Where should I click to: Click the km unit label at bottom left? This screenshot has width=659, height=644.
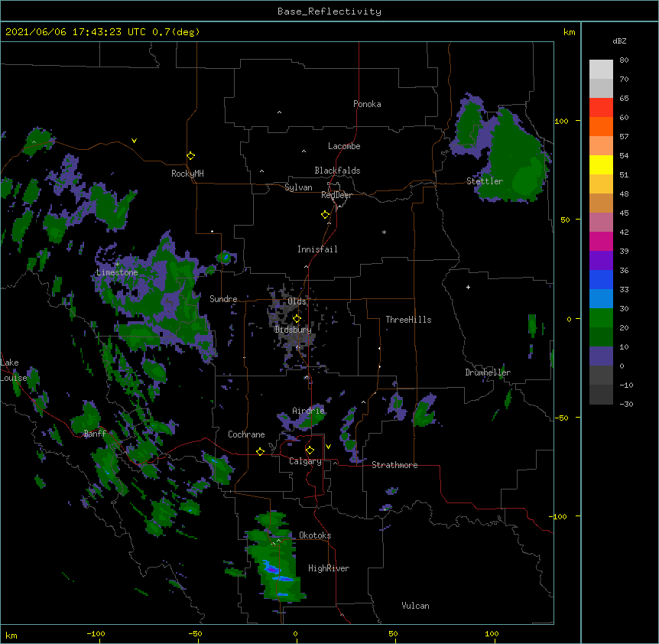point(11,636)
